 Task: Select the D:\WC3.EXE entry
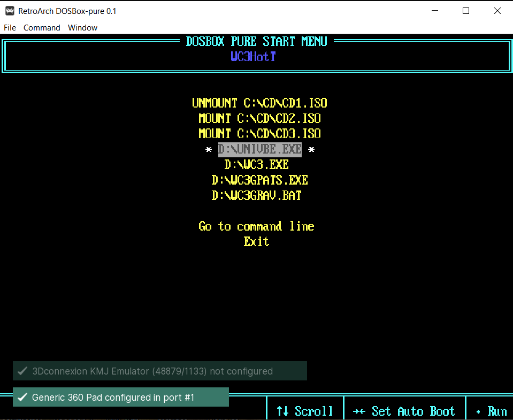tap(257, 164)
